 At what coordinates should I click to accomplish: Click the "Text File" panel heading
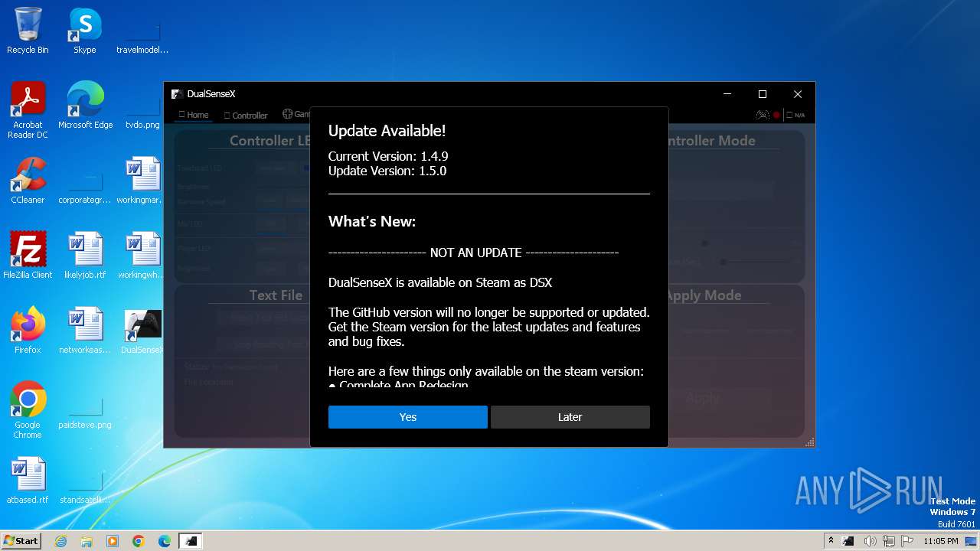[276, 295]
